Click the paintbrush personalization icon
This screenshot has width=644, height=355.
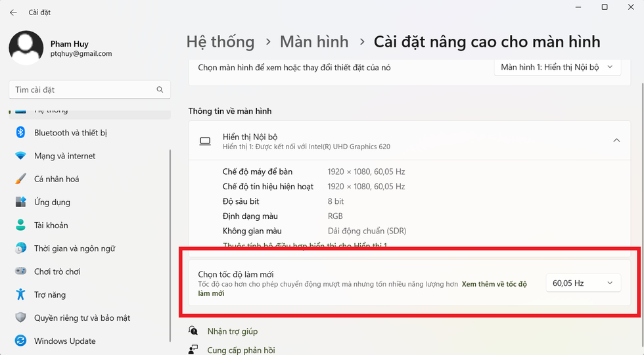click(x=20, y=179)
